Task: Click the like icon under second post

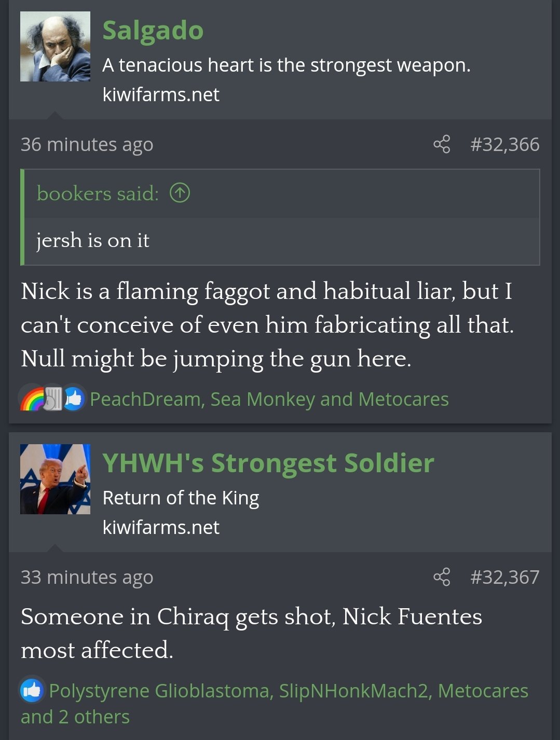Action: tap(32, 690)
